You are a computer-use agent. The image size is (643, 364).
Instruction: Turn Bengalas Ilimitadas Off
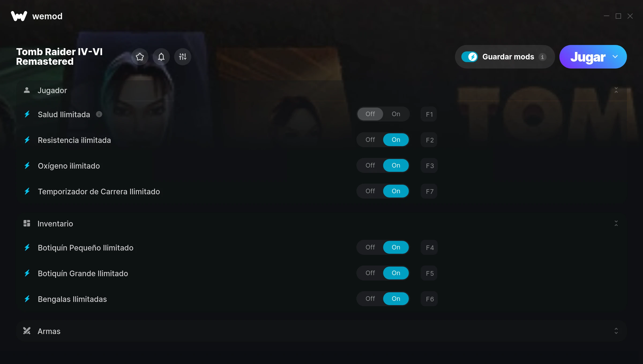pos(370,299)
